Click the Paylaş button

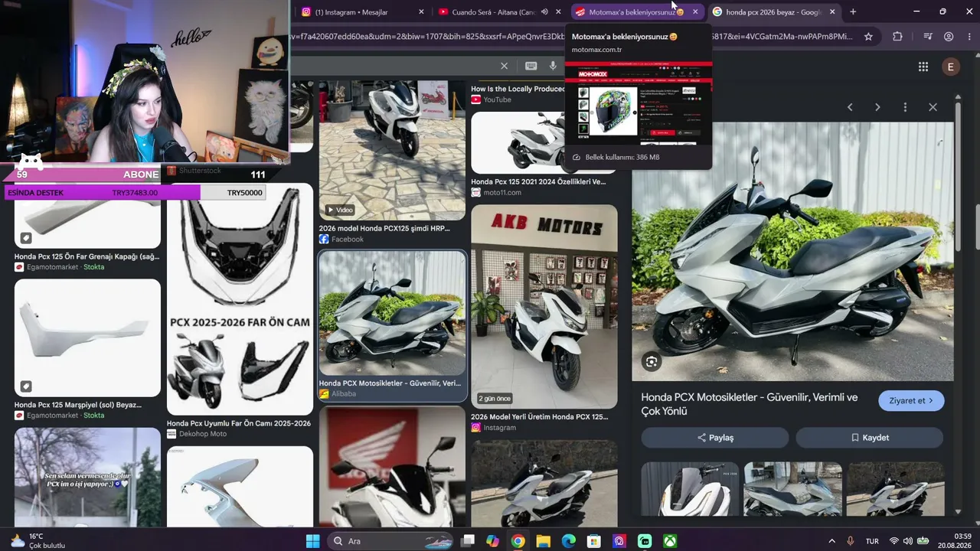pyautogui.click(x=715, y=438)
